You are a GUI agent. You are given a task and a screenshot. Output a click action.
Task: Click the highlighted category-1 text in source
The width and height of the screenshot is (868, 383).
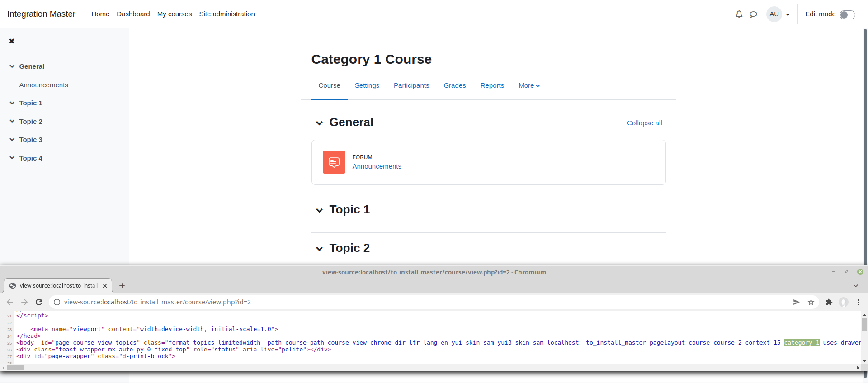[802, 343]
